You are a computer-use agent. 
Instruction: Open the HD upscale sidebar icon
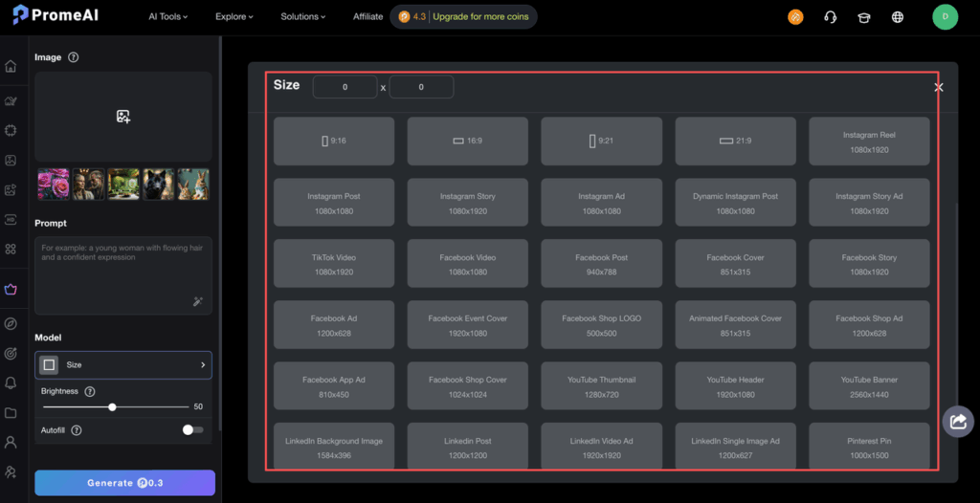click(x=10, y=219)
